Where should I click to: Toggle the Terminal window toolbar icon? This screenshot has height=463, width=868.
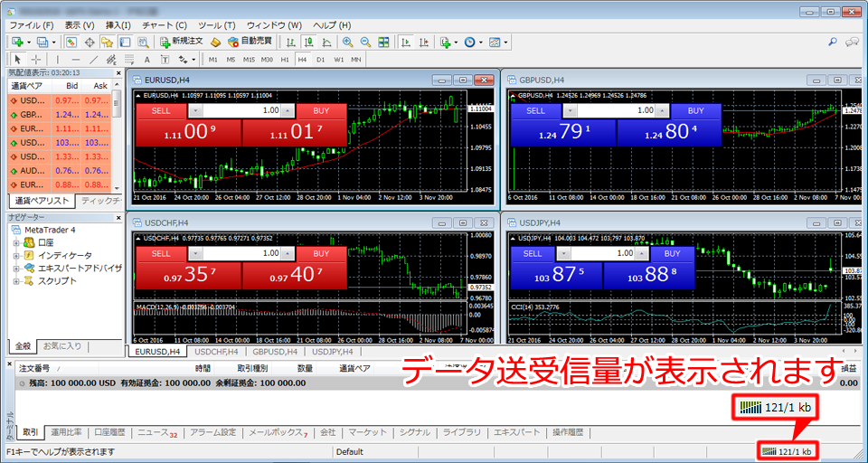pyautogui.click(x=125, y=42)
